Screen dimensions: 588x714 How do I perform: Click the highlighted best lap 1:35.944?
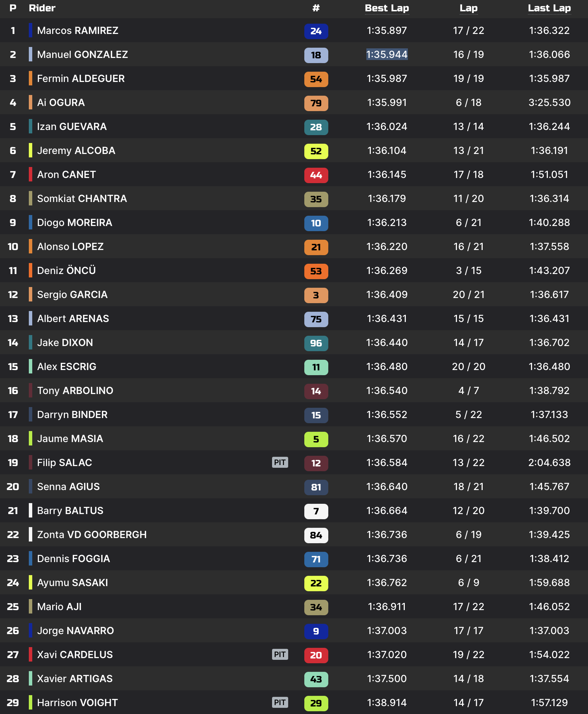(387, 55)
